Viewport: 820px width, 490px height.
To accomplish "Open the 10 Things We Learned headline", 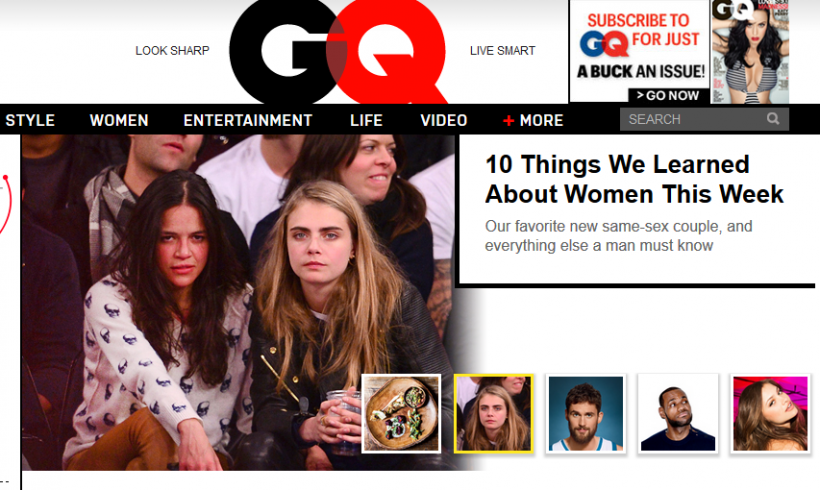I will [x=634, y=179].
